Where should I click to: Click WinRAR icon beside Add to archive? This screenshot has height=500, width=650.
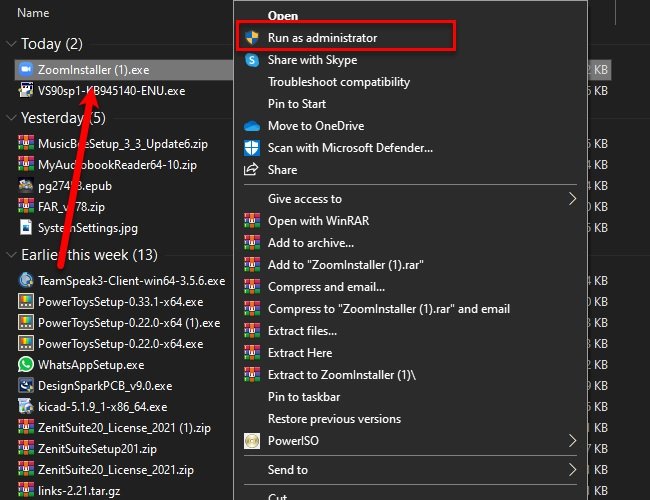click(252, 243)
